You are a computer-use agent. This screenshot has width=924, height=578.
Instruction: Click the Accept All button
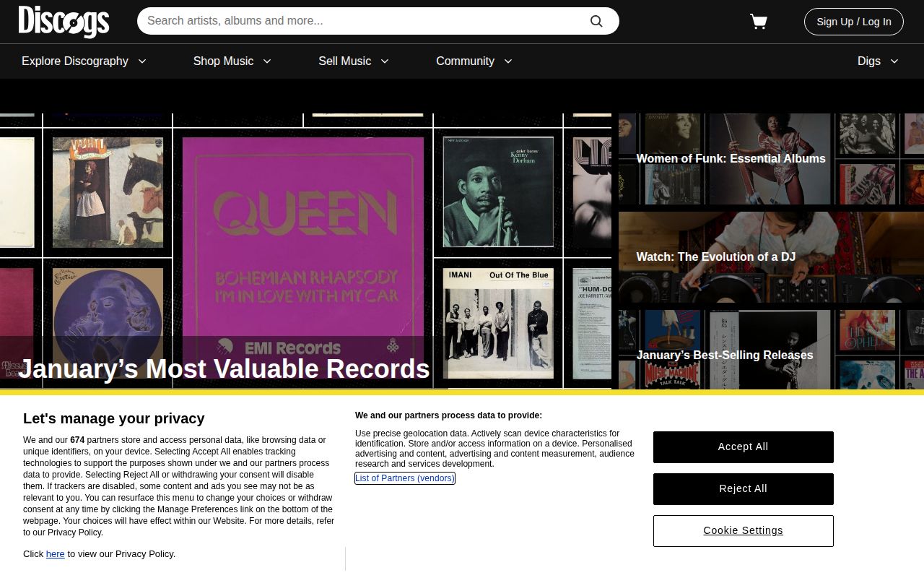click(743, 447)
